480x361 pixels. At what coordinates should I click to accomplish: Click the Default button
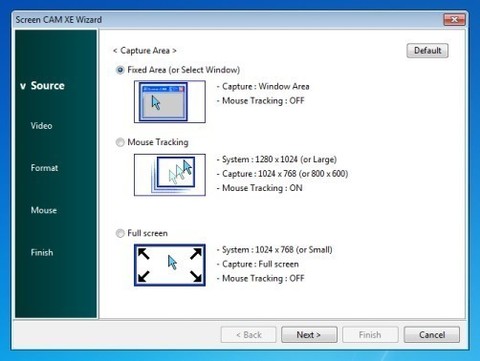click(x=427, y=51)
